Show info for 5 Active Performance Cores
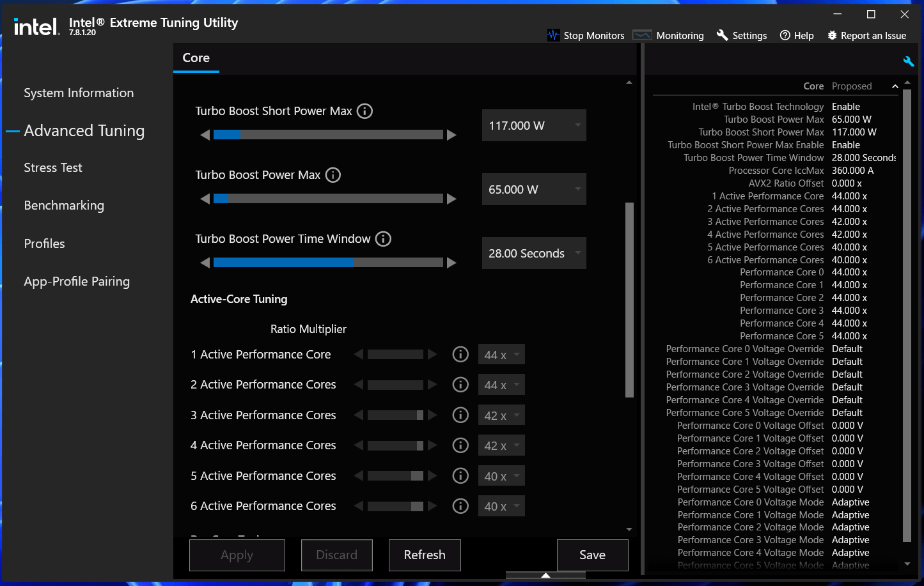 pos(460,475)
